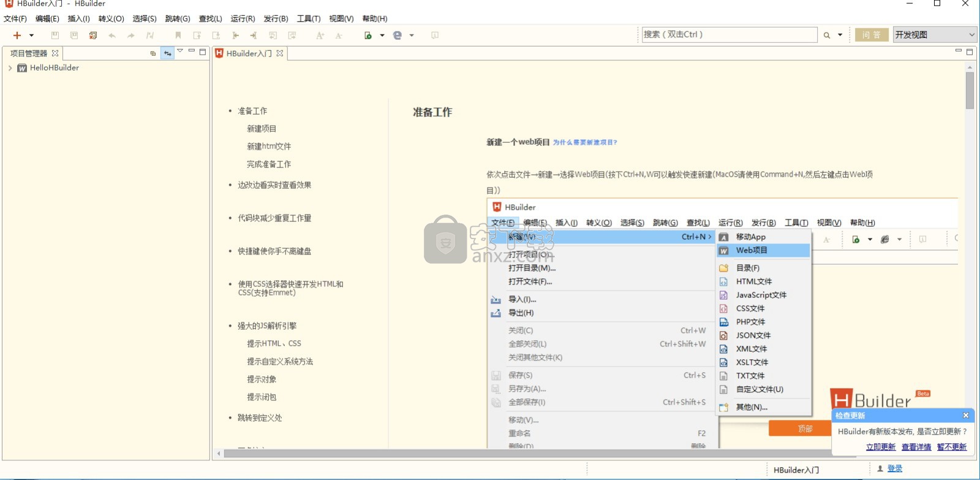Go to 新建html文件 in the contents list
The height and width of the screenshot is (480, 980).
[x=269, y=147]
